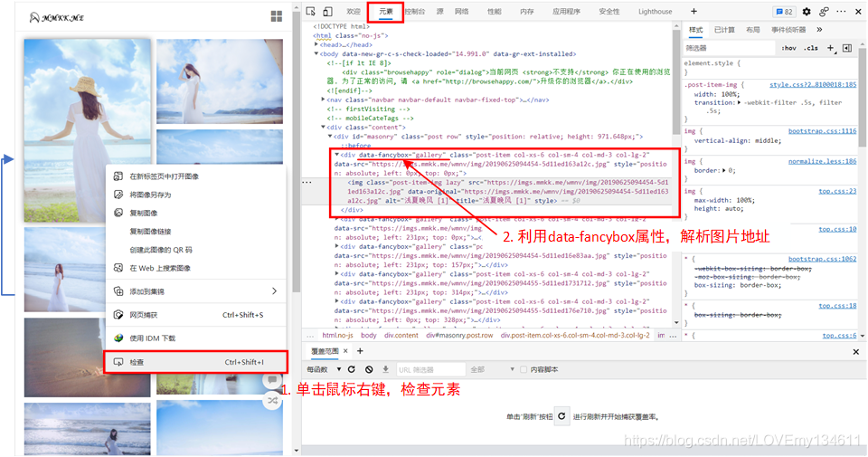Toggle the computed styles sidebar icon

pyautogui.click(x=847, y=48)
